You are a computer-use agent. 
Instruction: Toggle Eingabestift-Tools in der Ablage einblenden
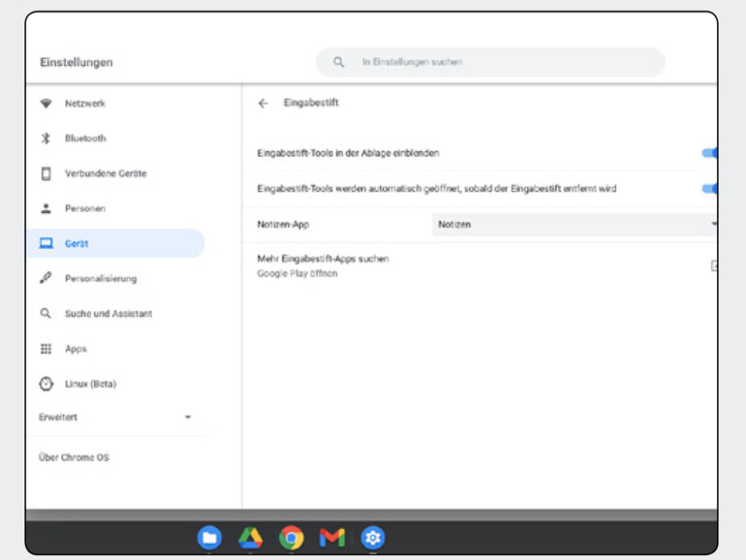tap(710, 153)
